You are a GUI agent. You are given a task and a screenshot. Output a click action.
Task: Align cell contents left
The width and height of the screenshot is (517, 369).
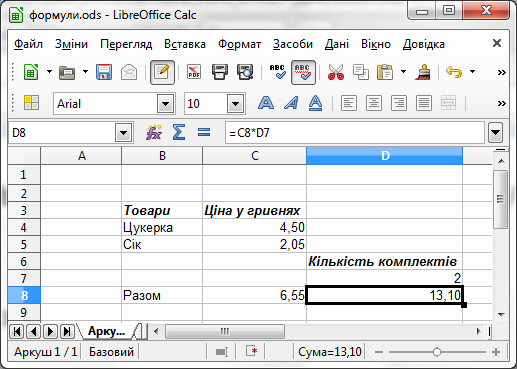pos(349,103)
